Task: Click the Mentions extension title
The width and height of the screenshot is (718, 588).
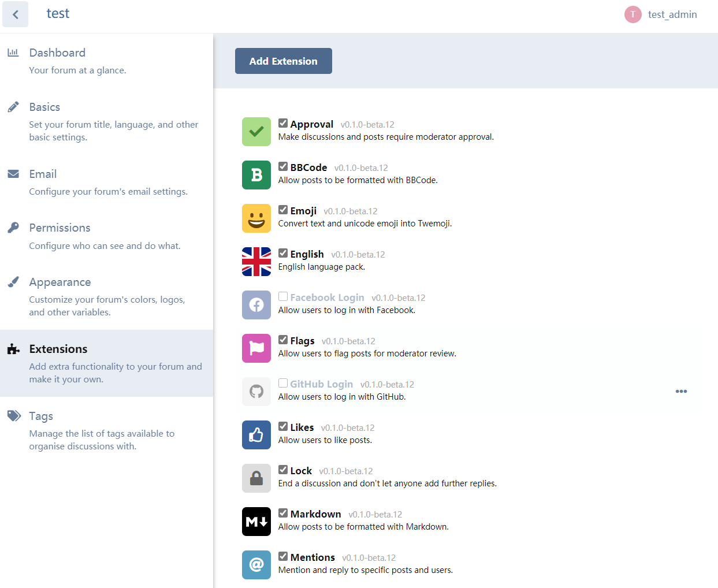Action: pyautogui.click(x=313, y=557)
